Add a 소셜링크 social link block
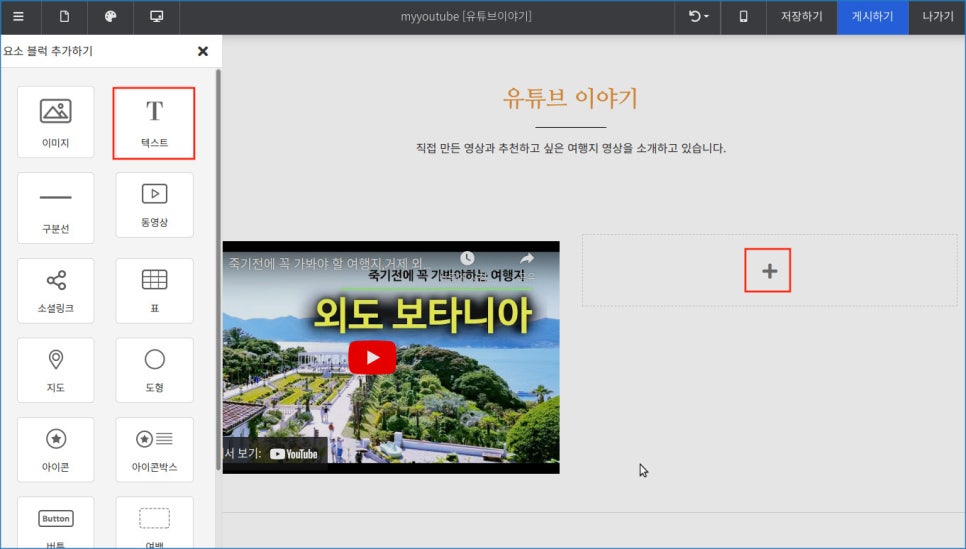 (x=55, y=290)
